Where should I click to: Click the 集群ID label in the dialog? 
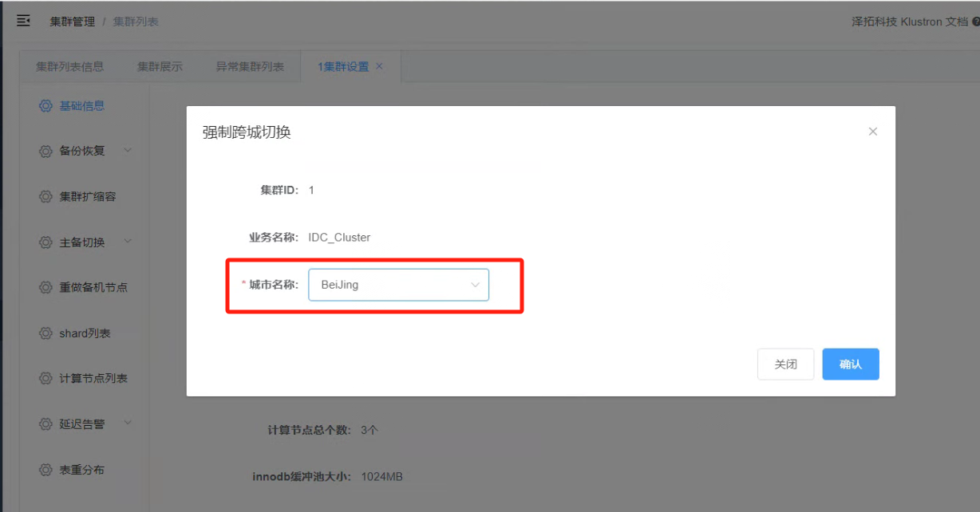coord(279,190)
